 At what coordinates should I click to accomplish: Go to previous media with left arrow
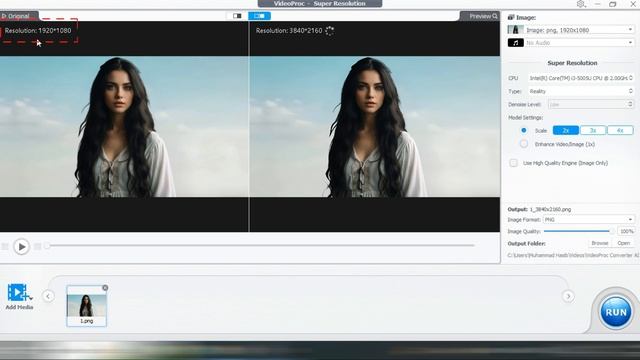click(x=48, y=296)
